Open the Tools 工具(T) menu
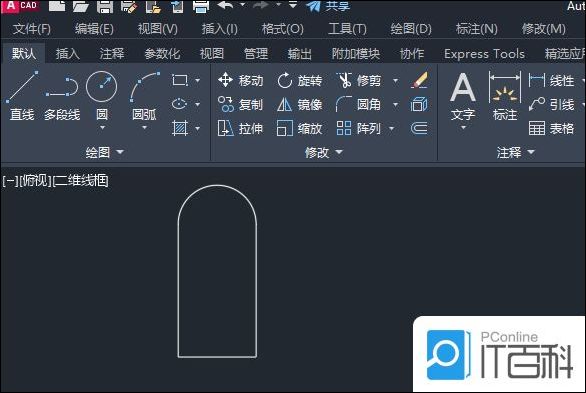 (x=347, y=29)
